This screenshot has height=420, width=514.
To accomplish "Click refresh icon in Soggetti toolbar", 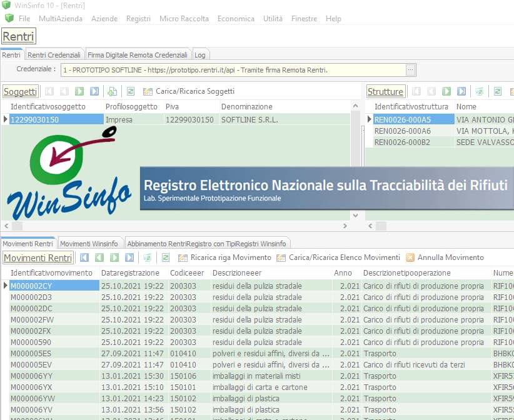I will pos(131,91).
